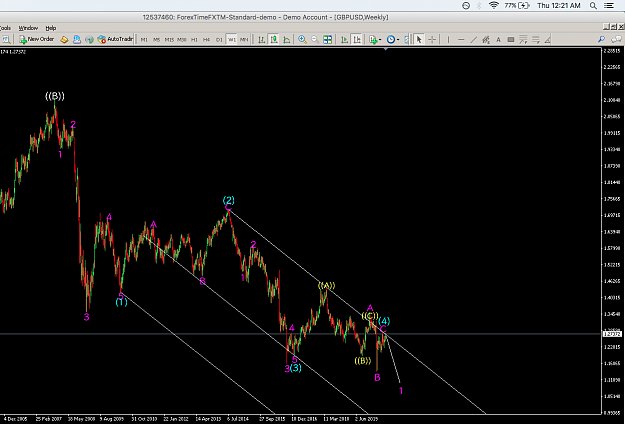Screen dimensions: 625x424
Task: Open periodicity clock dropdown
Action: coord(393,39)
